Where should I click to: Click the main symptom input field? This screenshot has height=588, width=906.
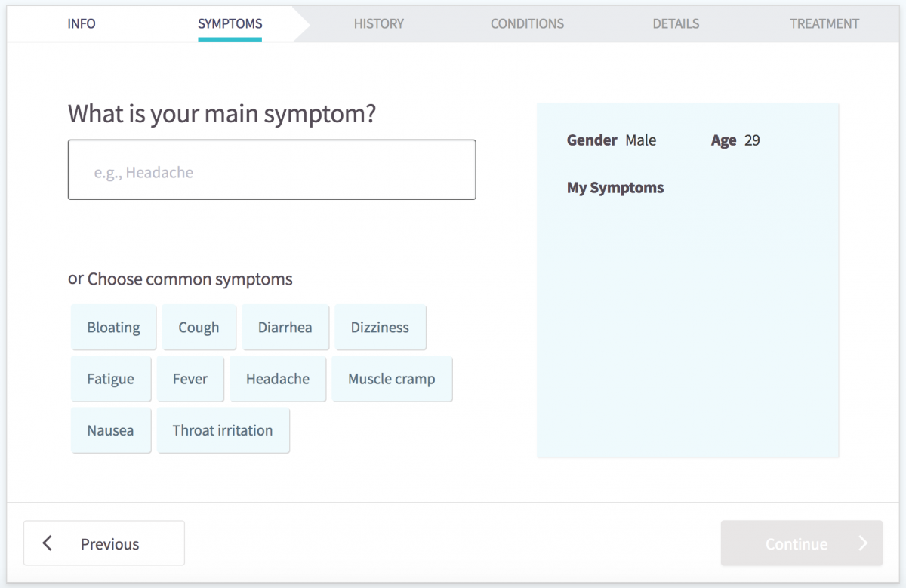click(272, 170)
